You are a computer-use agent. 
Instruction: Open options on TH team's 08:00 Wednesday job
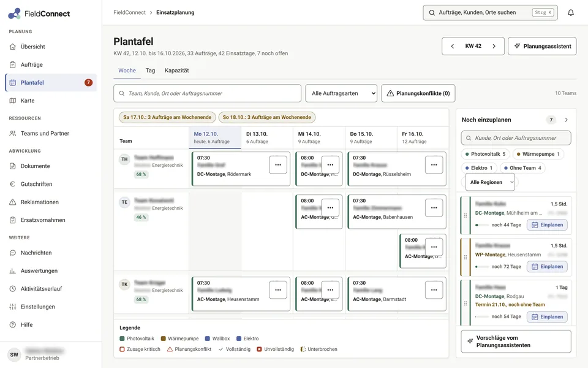tap(330, 165)
